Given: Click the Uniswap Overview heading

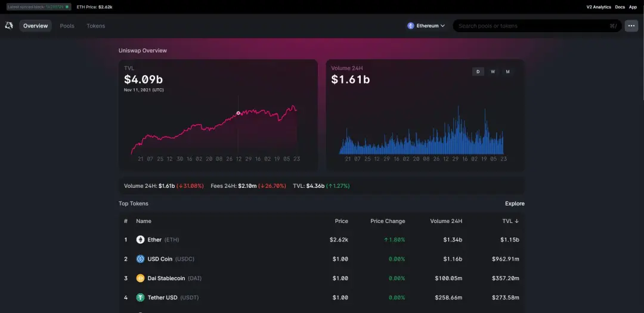Looking at the screenshot, I should [143, 51].
